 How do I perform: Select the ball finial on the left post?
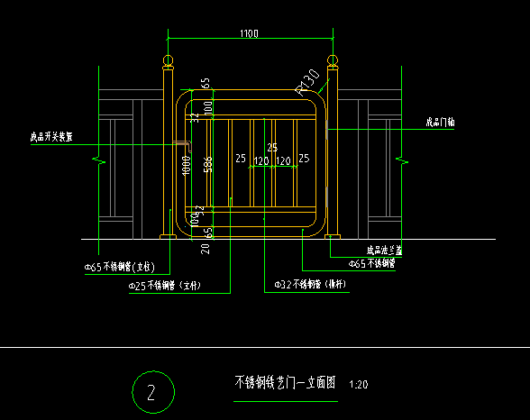click(x=168, y=60)
